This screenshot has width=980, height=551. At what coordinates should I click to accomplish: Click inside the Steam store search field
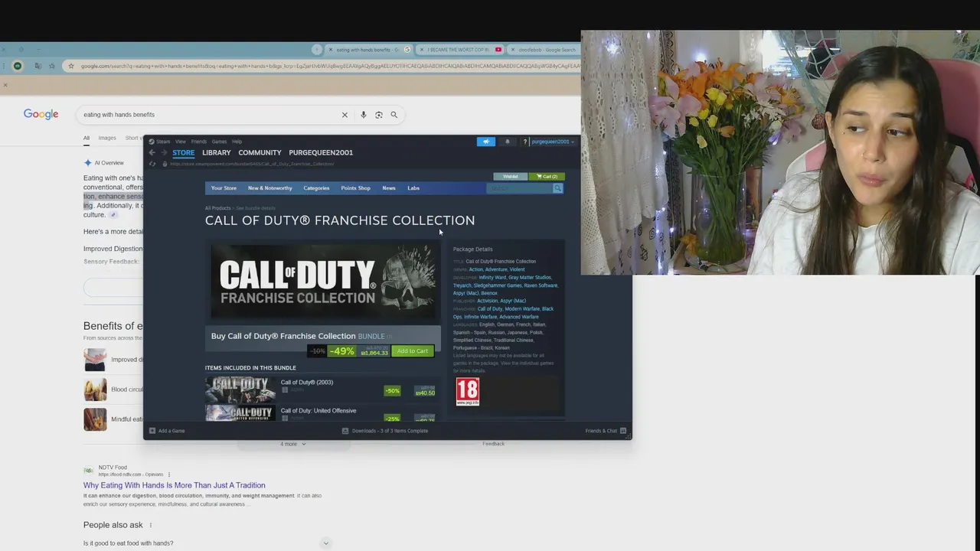(x=519, y=188)
